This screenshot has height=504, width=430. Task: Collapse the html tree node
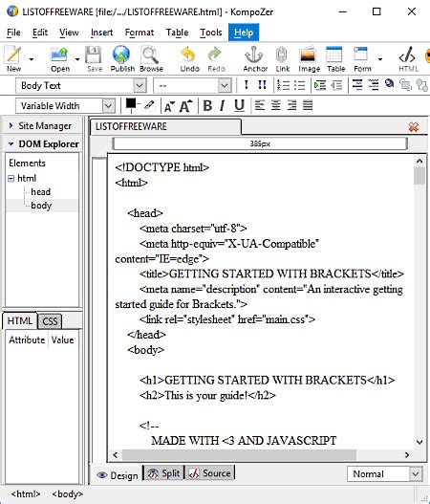pyautogui.click(x=11, y=179)
